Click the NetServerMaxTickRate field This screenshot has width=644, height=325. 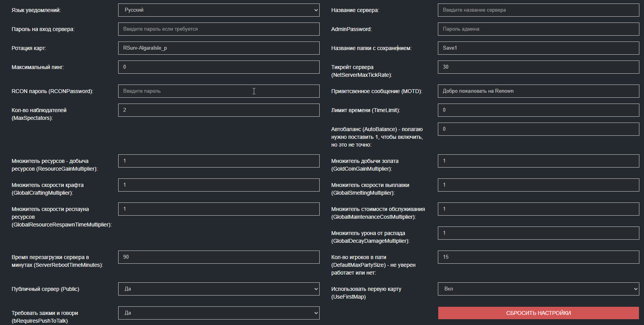click(x=538, y=67)
